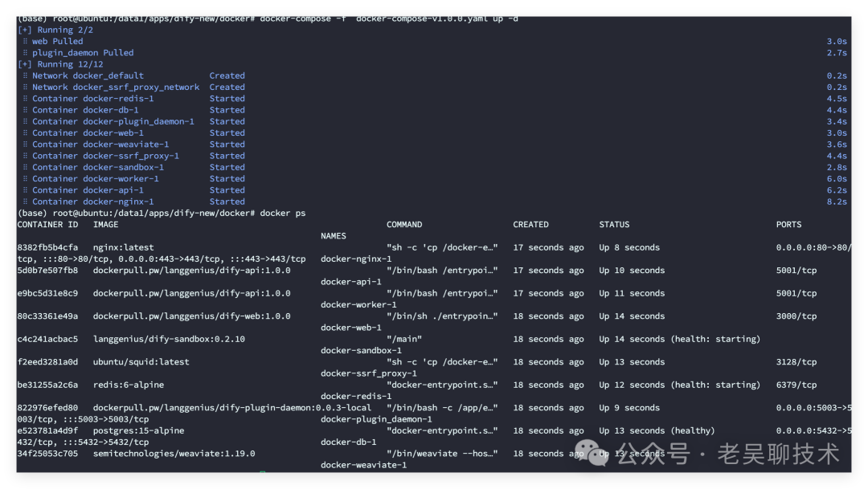
Task: Click the 'docker-web-1' name in ps output
Action: (x=351, y=328)
